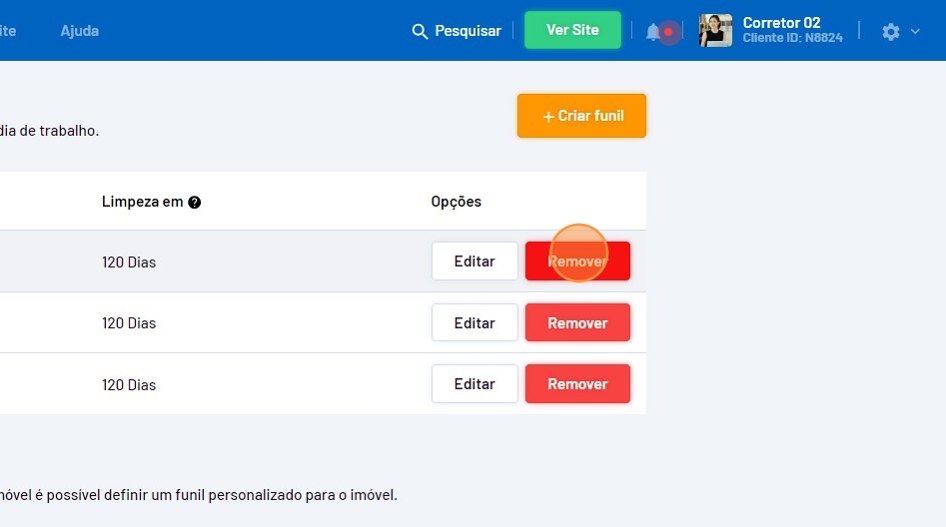
Task: Click the settings gear icon
Action: pyautogui.click(x=890, y=31)
